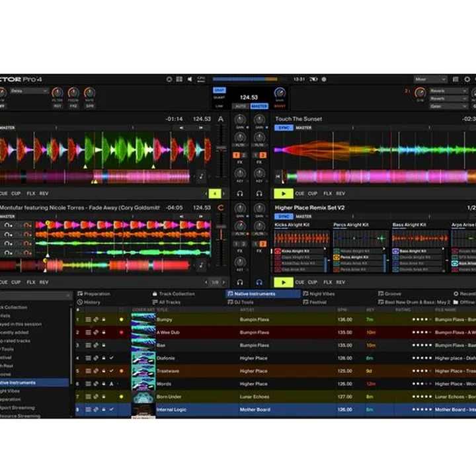
Task: Click the round metronome icon in header
Action: tap(169, 79)
